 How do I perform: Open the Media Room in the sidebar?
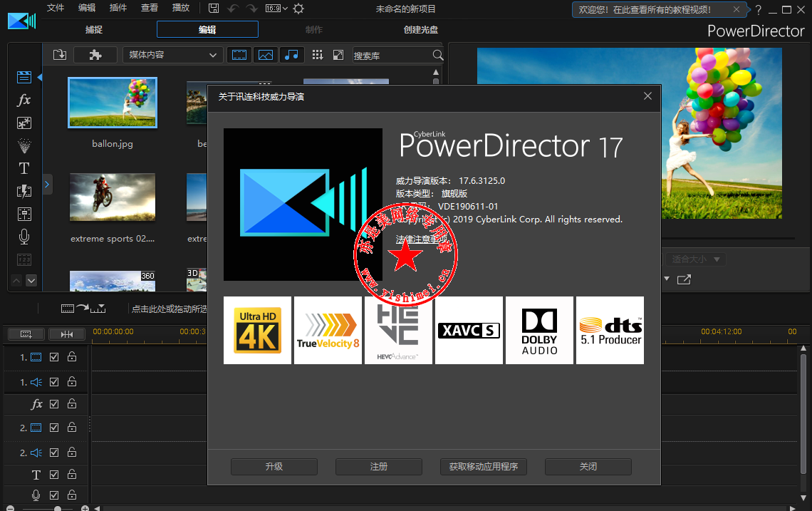pyautogui.click(x=24, y=77)
